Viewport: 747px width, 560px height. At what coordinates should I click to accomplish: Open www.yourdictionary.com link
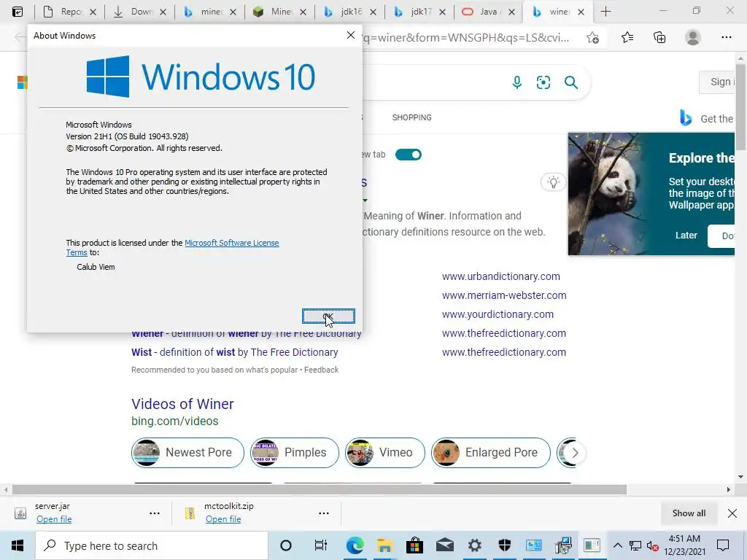pyautogui.click(x=498, y=315)
